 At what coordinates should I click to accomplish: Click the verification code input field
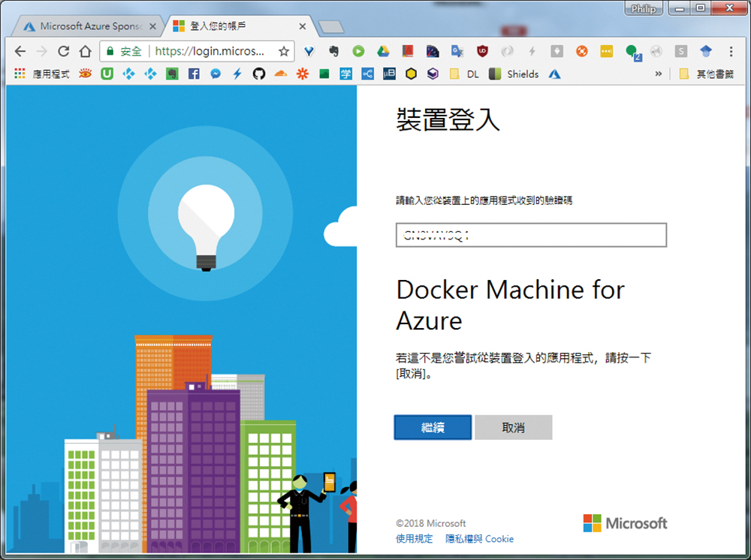531,235
